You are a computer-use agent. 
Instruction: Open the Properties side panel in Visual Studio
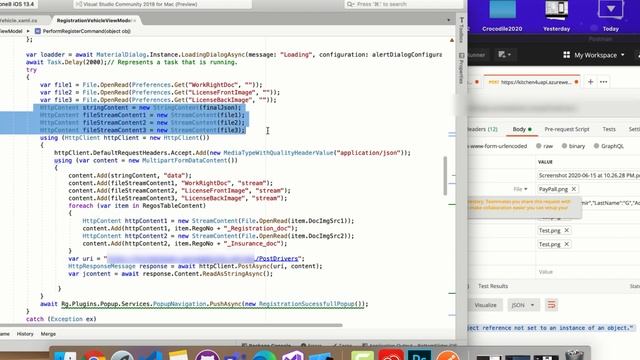pos(462,68)
